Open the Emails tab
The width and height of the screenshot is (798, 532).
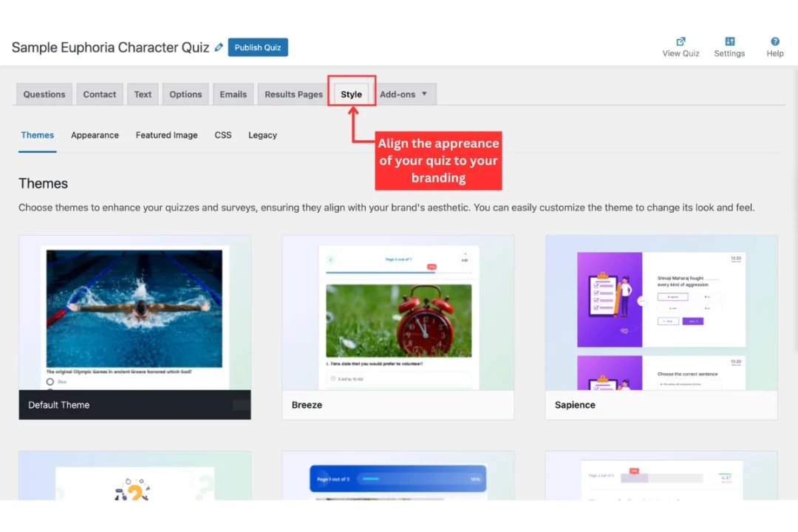pos(233,95)
